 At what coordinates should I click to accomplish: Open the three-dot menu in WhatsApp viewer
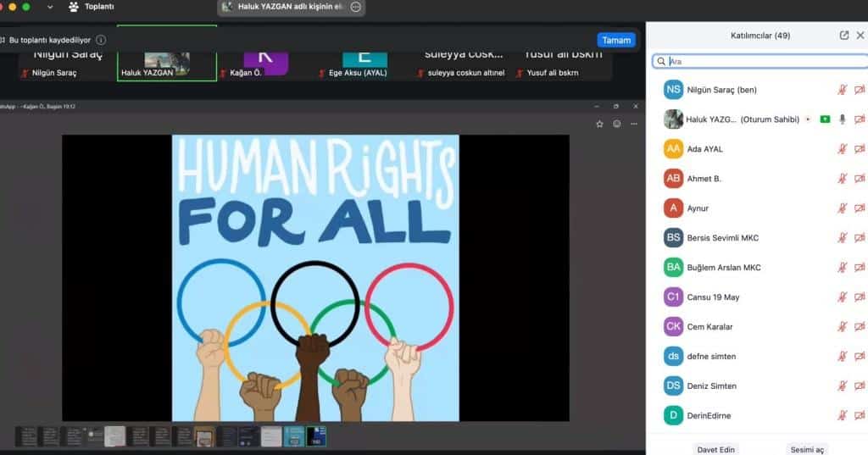pyautogui.click(x=634, y=124)
